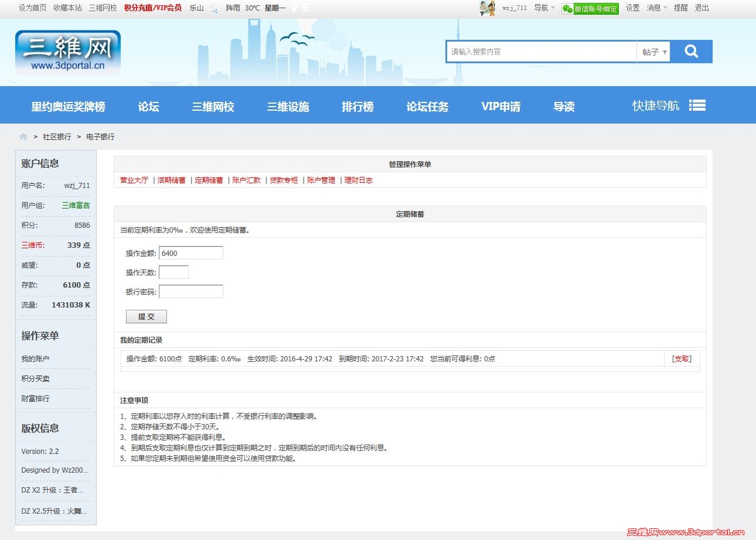Expand the 消息 dropdown in the top bar
The image size is (756, 540).
[655, 8]
